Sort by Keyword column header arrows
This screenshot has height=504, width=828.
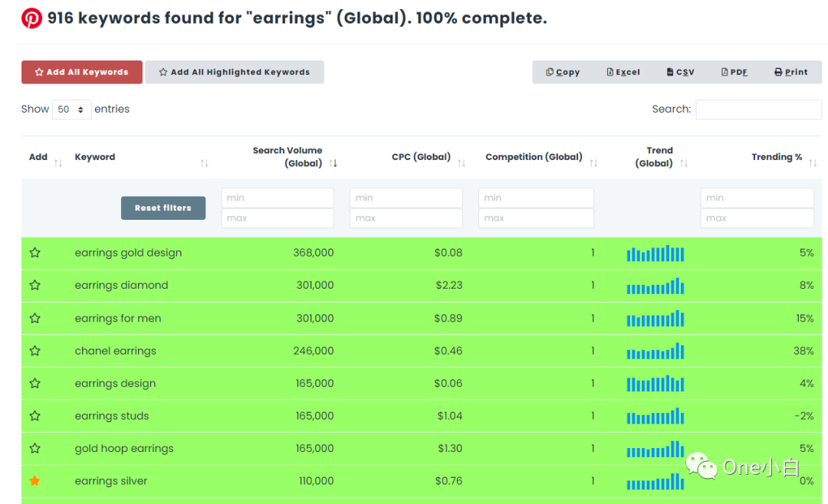[x=204, y=163]
